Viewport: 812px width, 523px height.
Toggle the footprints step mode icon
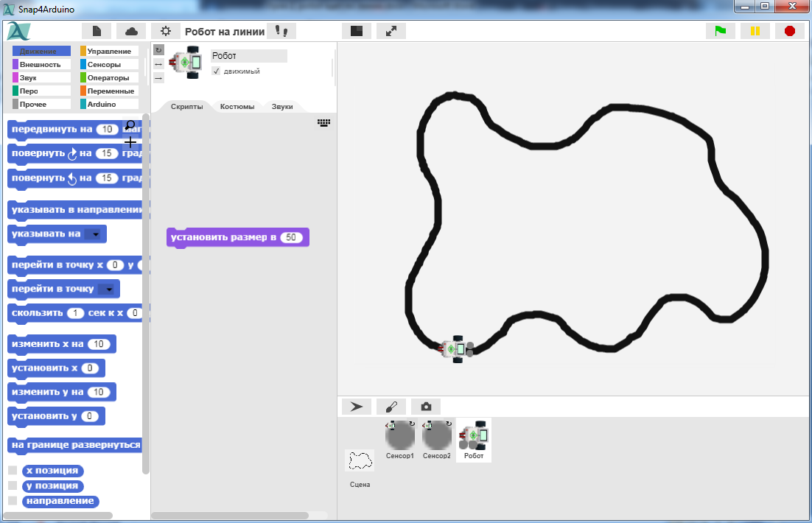click(281, 31)
